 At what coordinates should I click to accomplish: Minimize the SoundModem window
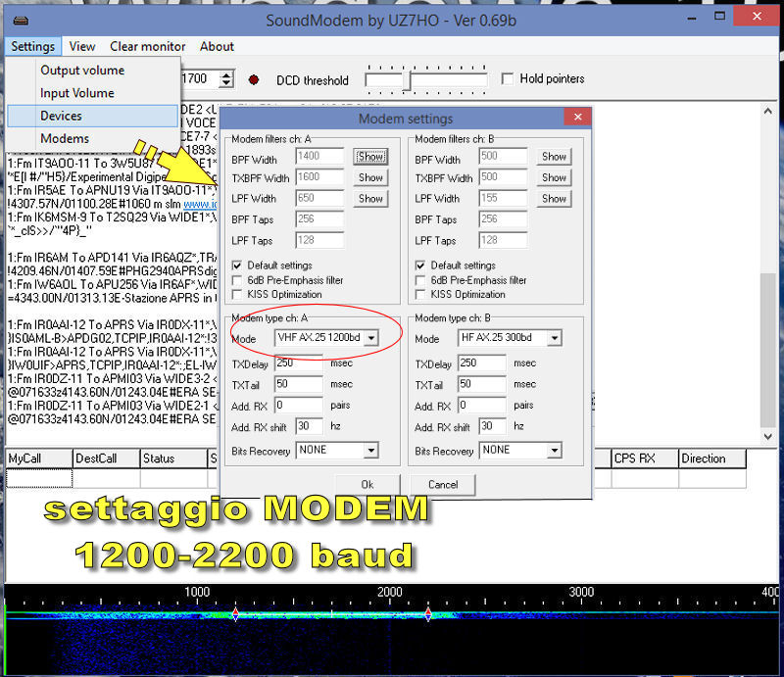coord(692,18)
